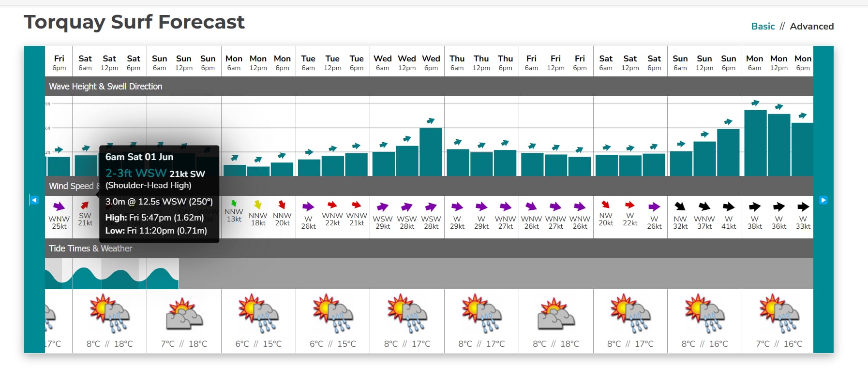Click tooltip swell 3.0m @ 12.5s line
The height and width of the screenshot is (368, 868).
coord(159,202)
